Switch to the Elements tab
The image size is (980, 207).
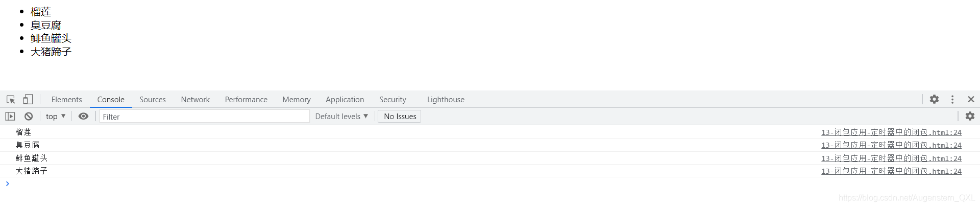66,100
